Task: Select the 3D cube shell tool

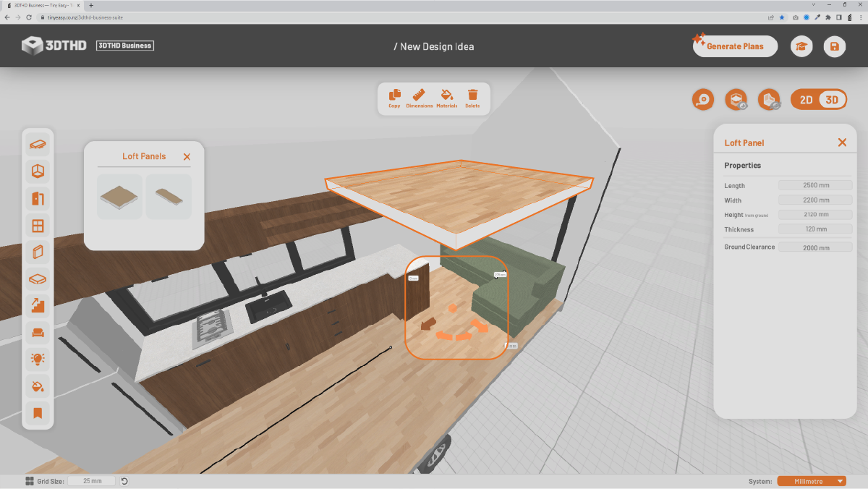Action: (38, 171)
